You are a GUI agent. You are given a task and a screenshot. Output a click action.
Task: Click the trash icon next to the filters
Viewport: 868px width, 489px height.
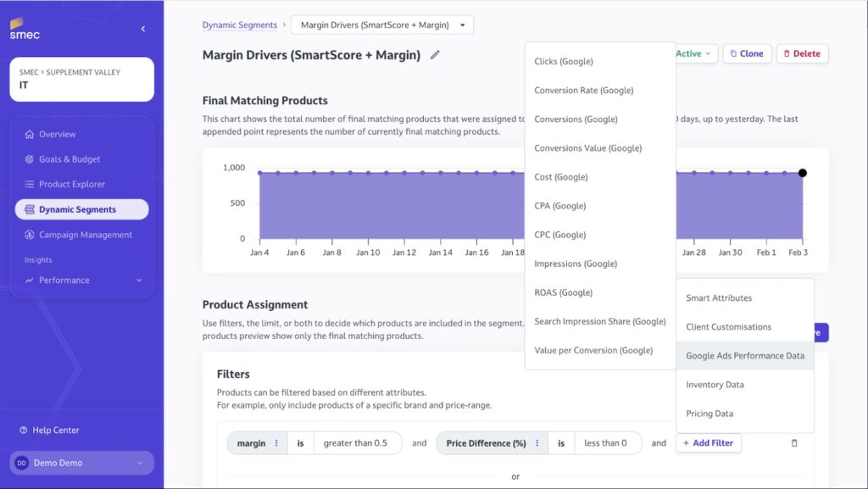pos(794,442)
